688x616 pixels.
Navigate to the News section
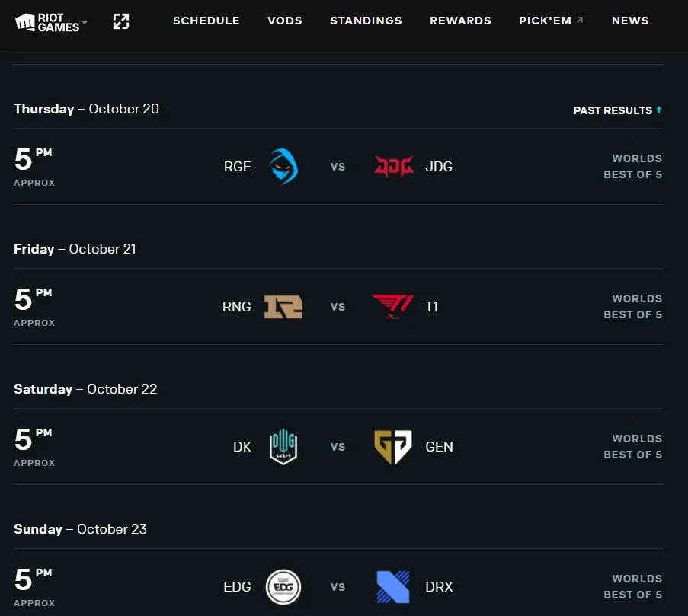630,21
